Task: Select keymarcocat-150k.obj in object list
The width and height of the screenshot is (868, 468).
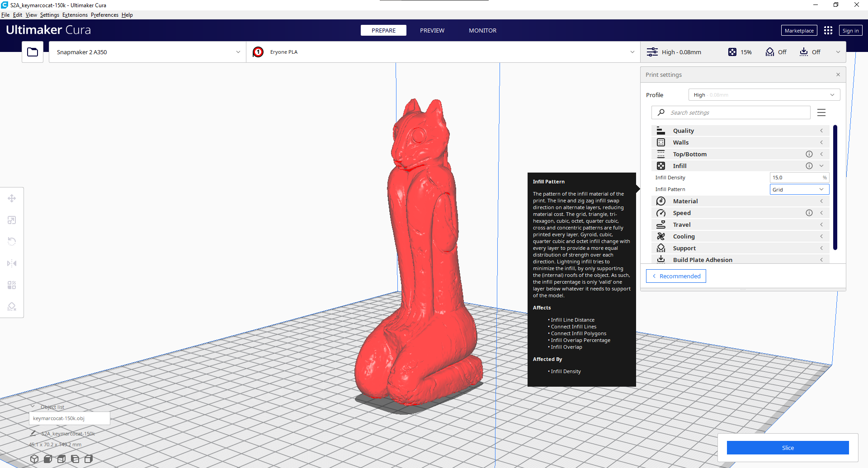Action: tap(70, 418)
